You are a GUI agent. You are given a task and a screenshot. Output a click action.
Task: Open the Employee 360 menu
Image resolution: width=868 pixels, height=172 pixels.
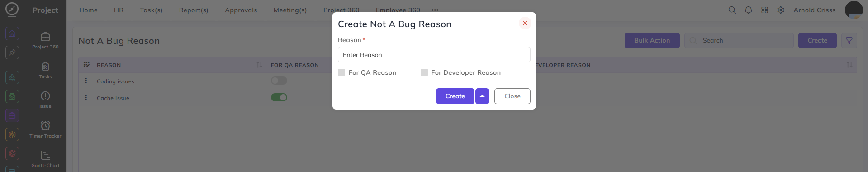point(398,10)
